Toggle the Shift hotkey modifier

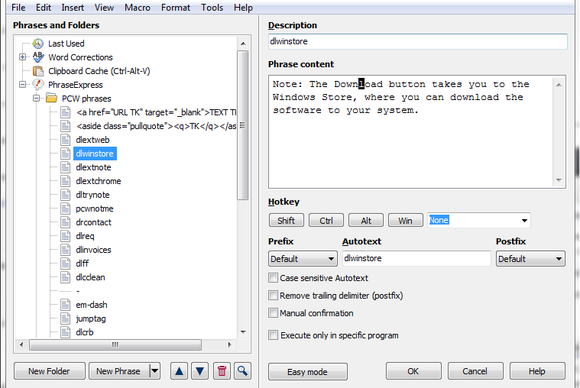(286, 220)
